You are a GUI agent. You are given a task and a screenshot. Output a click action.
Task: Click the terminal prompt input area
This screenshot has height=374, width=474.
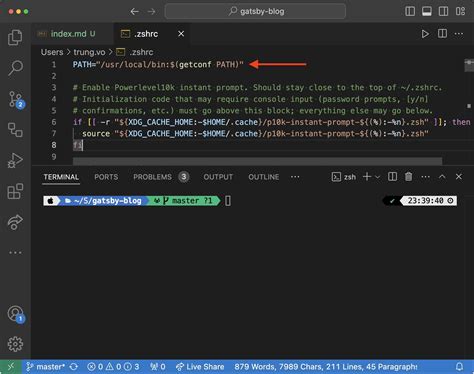(x=228, y=201)
